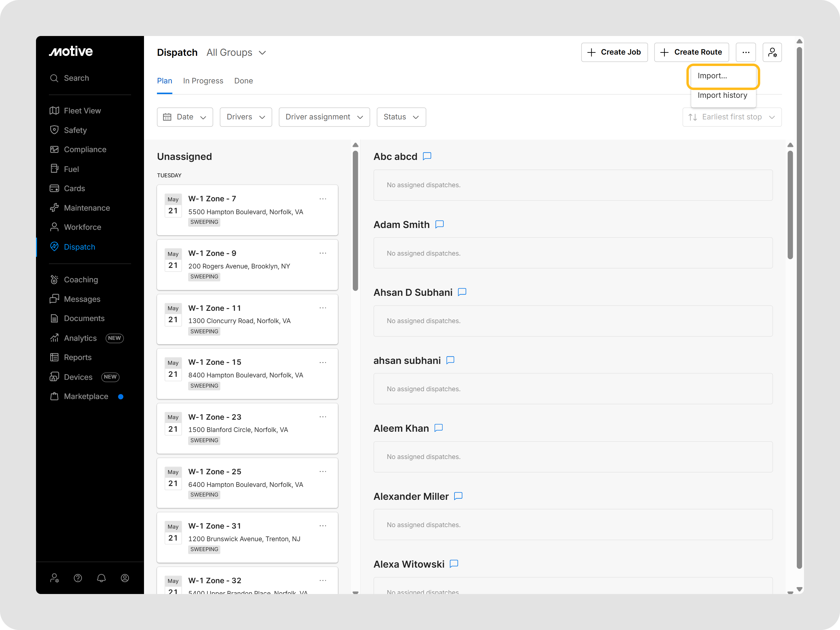Expand the All Groups selector
The width and height of the screenshot is (840, 630).
236,52
